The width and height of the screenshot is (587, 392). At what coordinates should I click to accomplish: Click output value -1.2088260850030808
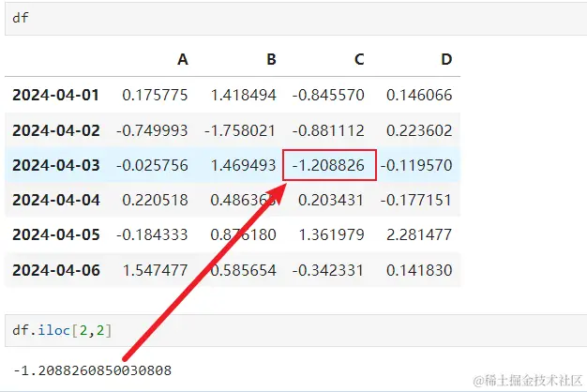click(92, 370)
